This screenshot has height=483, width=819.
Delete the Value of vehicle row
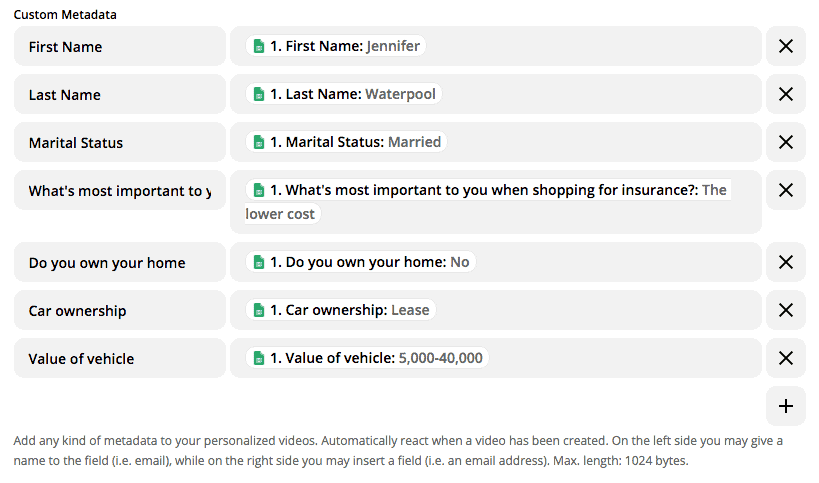tap(785, 358)
